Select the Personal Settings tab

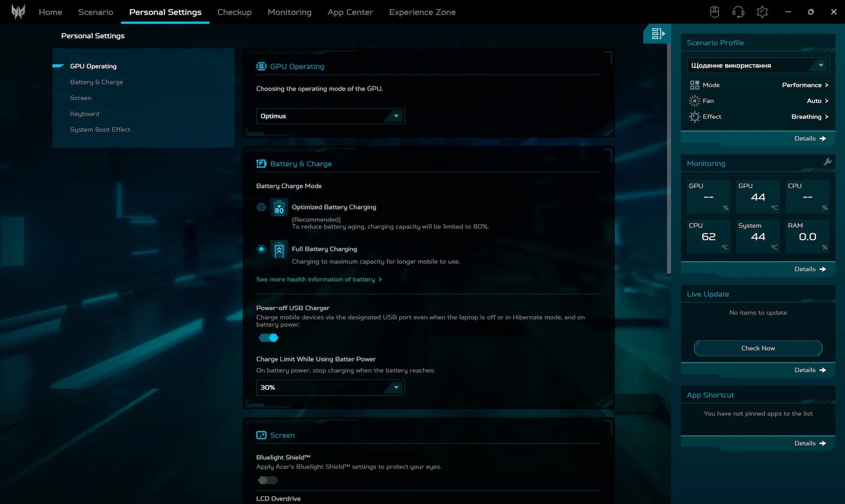pos(165,12)
